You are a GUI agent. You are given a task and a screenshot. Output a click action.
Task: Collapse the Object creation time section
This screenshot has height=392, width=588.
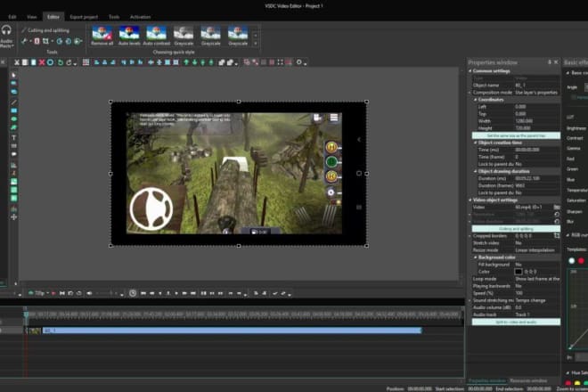[x=475, y=143]
